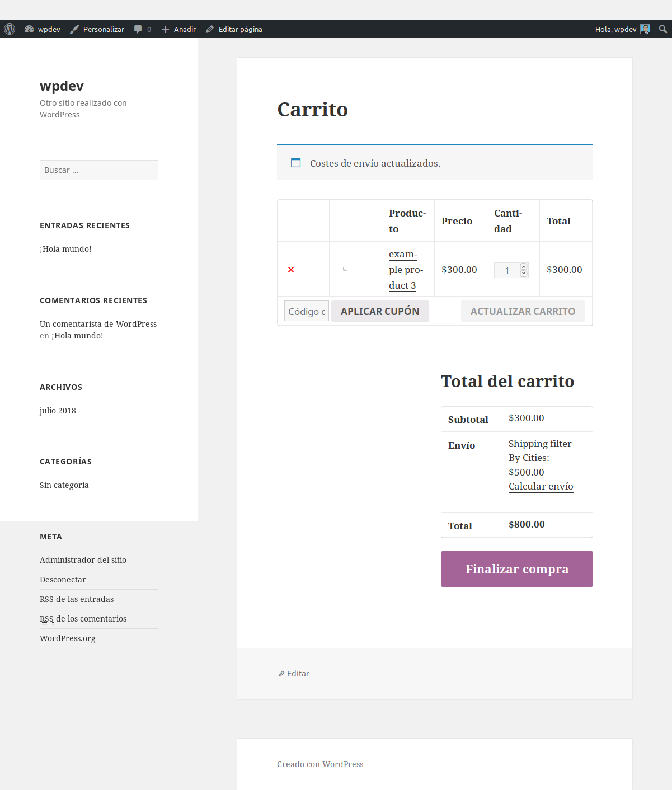Open Creado con WordPress footer link

coord(320,764)
